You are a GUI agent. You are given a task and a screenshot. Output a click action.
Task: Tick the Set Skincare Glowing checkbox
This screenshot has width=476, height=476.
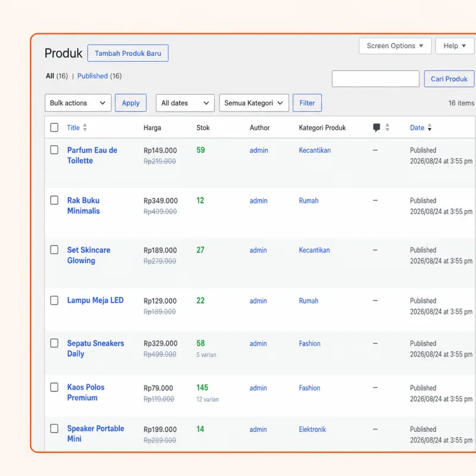click(54, 249)
